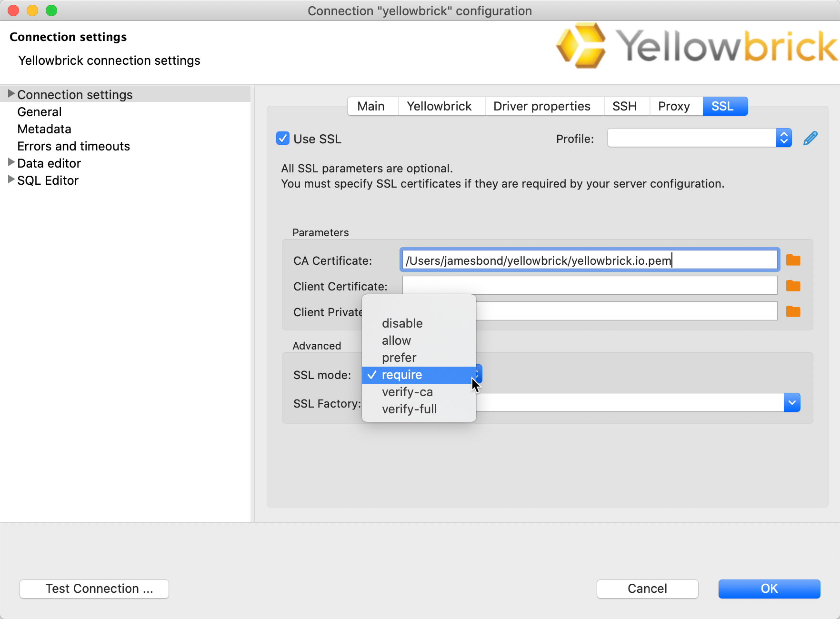Browse for a Client Certificate file
The image size is (840, 619).
point(793,286)
